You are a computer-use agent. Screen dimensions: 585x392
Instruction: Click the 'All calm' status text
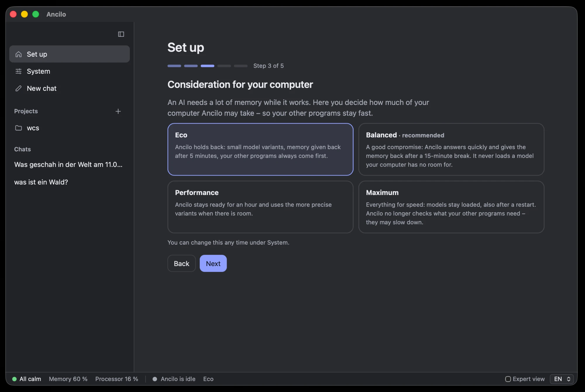tap(30, 379)
